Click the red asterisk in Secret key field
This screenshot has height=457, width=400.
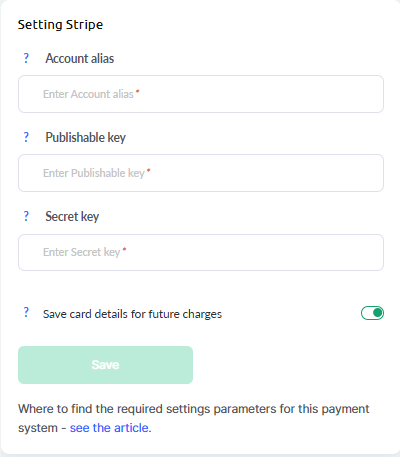[124, 249]
